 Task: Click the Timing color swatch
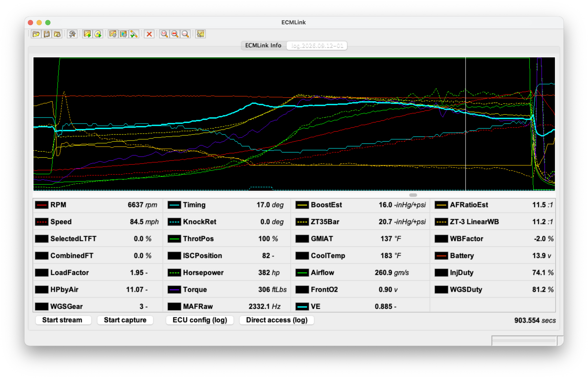(x=174, y=205)
